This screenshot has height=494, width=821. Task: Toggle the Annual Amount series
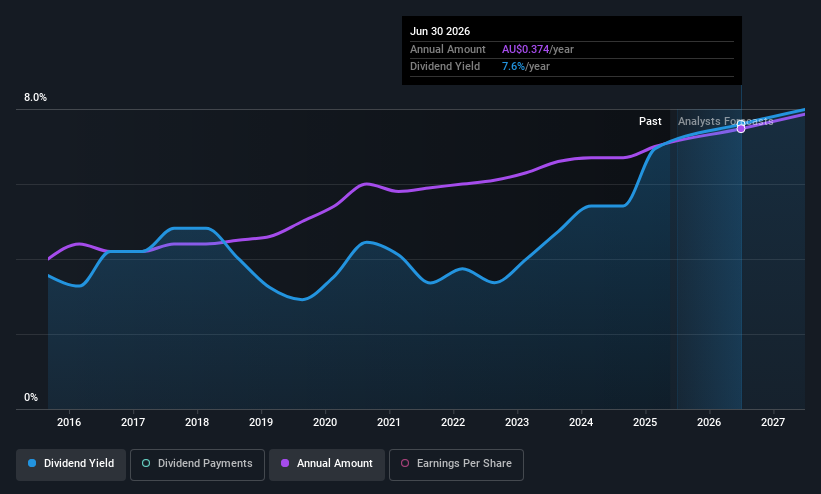[x=327, y=464]
